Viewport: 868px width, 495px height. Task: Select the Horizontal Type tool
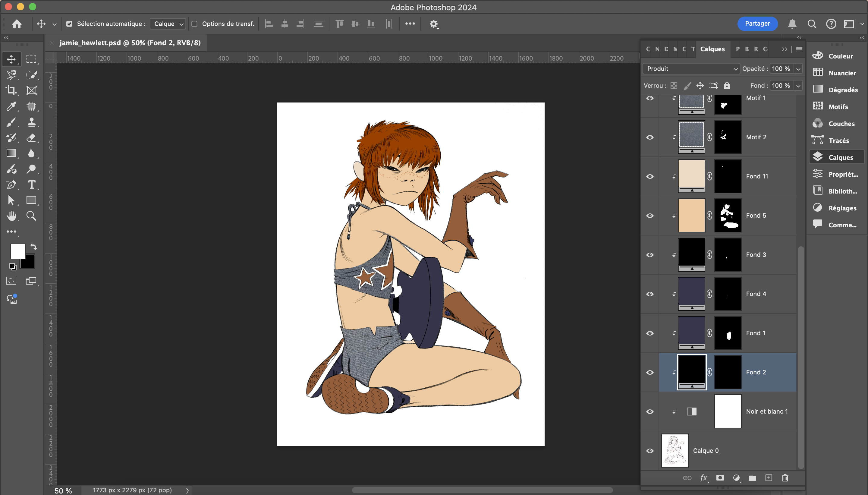[x=31, y=184]
